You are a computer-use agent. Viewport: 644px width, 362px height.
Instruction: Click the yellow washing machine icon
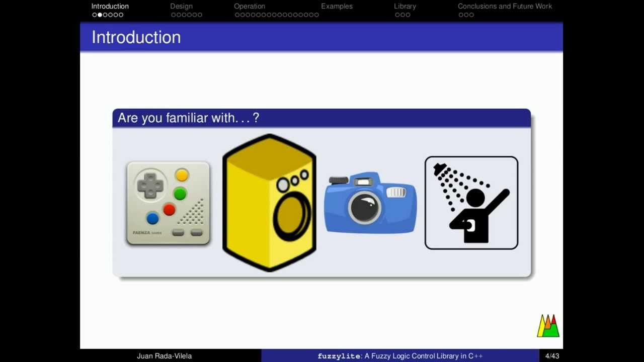[269, 203]
